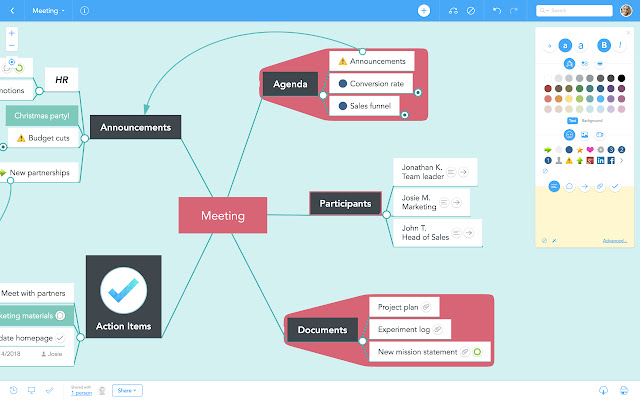
Task: Open the video tab in sidebar
Action: click(x=600, y=135)
